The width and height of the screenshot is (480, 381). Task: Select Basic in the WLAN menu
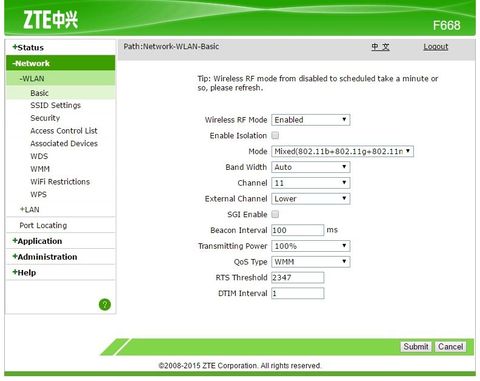click(39, 93)
